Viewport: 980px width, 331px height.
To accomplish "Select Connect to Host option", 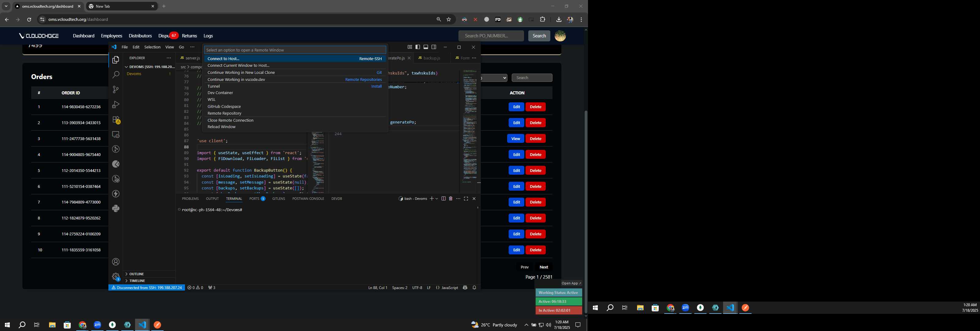I will tap(295, 59).
